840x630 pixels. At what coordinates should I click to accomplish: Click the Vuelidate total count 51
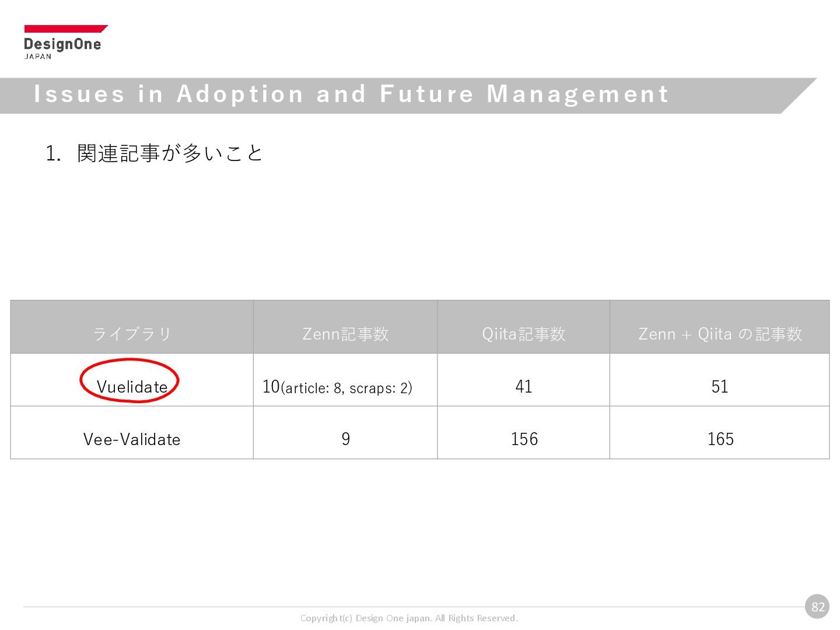coord(720,386)
